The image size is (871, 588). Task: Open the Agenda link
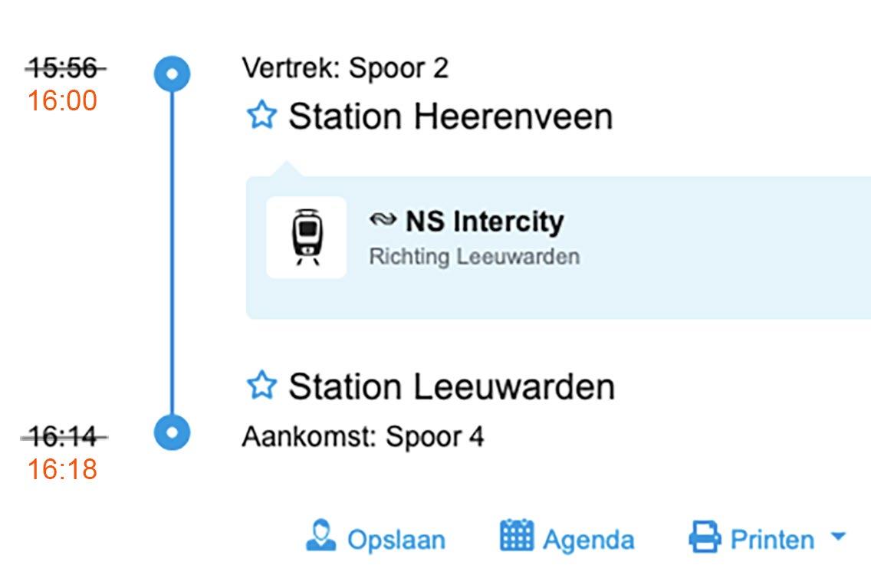pyautogui.click(x=588, y=540)
